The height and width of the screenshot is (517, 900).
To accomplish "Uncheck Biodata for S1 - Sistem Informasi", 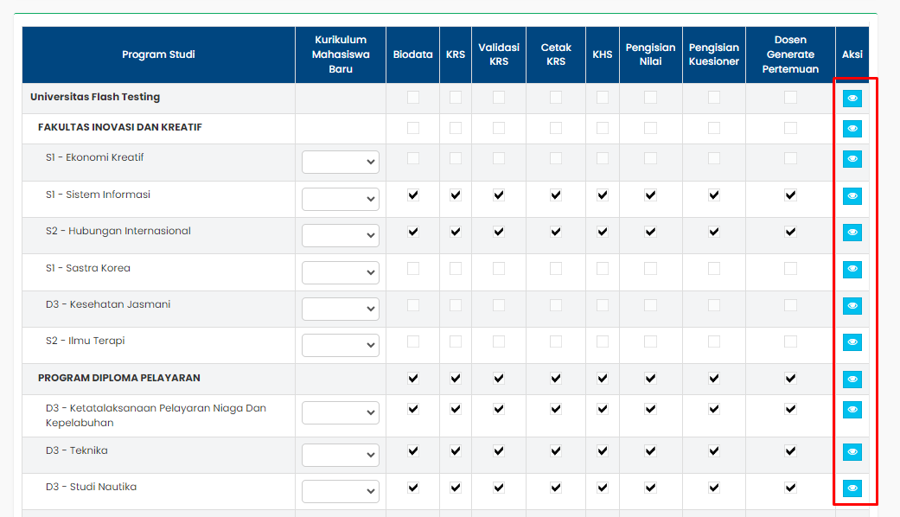I will (x=413, y=195).
